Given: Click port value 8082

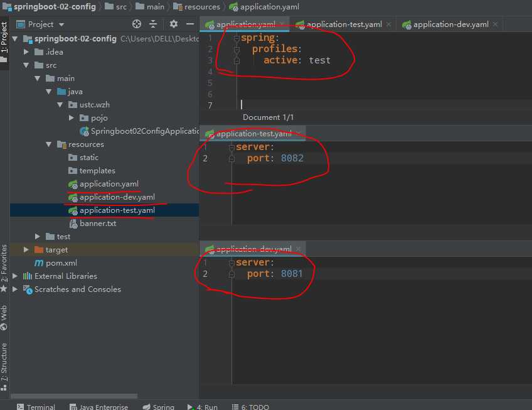Looking at the screenshot, I should pyautogui.click(x=292, y=158).
